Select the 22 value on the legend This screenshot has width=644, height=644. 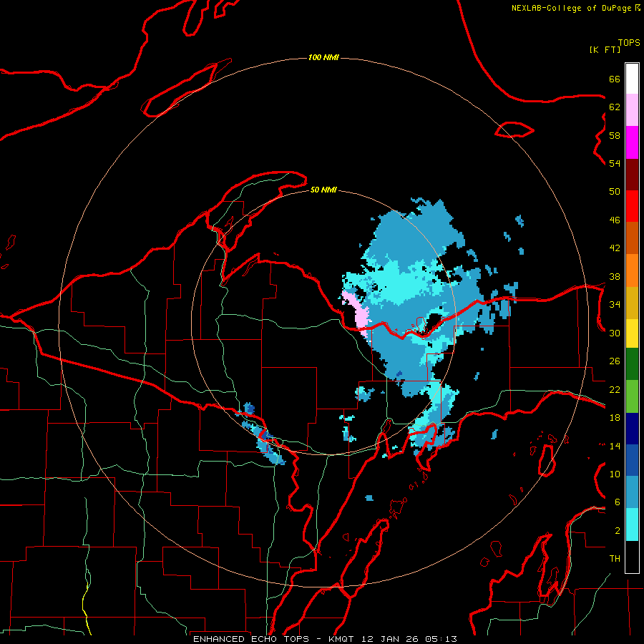(x=615, y=389)
